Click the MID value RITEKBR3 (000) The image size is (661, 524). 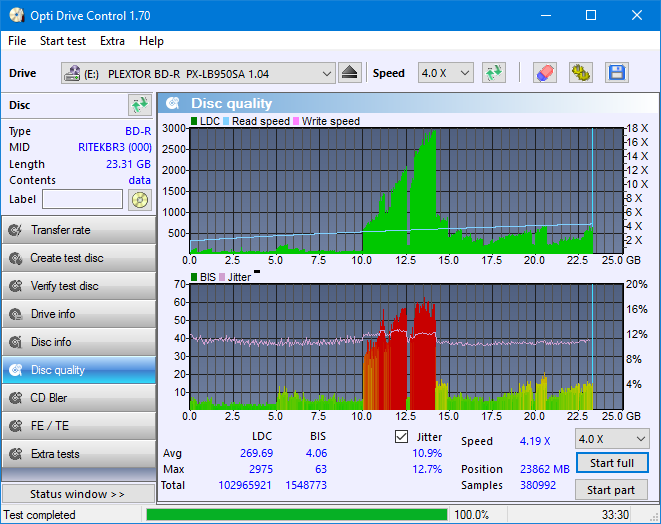115,148
